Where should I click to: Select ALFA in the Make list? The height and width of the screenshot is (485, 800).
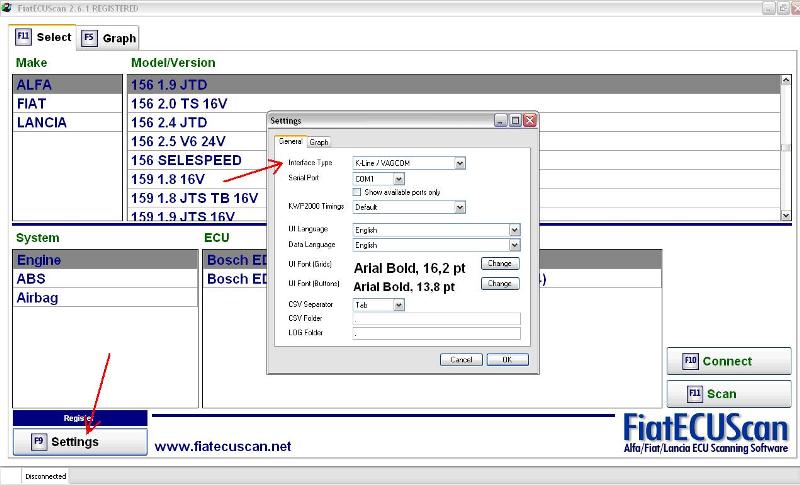[67, 85]
